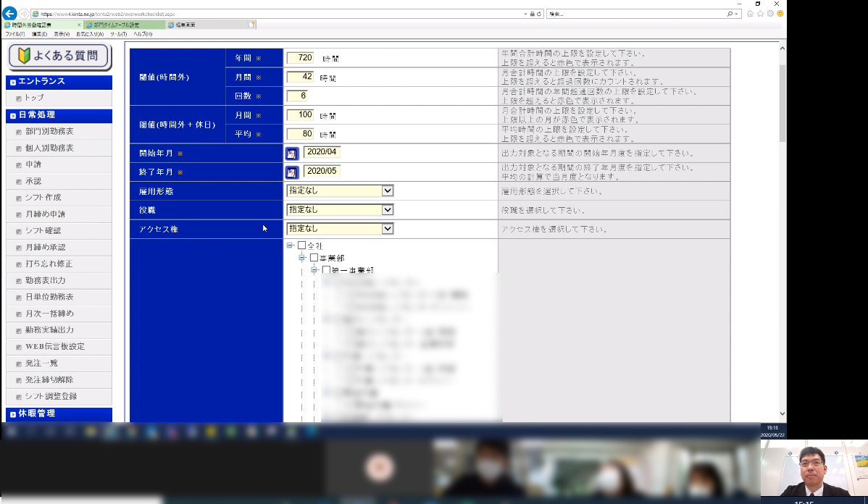This screenshot has height=504, width=868.
Task: Open the ファイル(F) menu
Action: coord(15,34)
